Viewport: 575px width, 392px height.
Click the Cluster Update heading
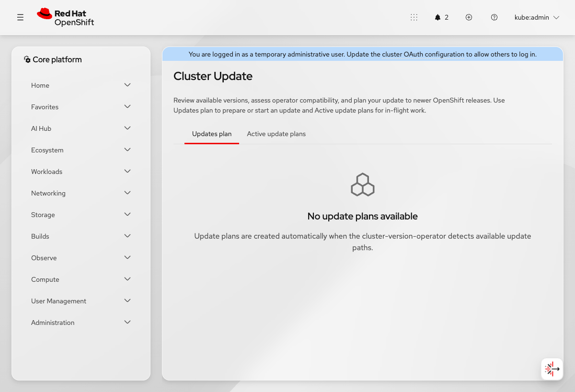coord(213,76)
